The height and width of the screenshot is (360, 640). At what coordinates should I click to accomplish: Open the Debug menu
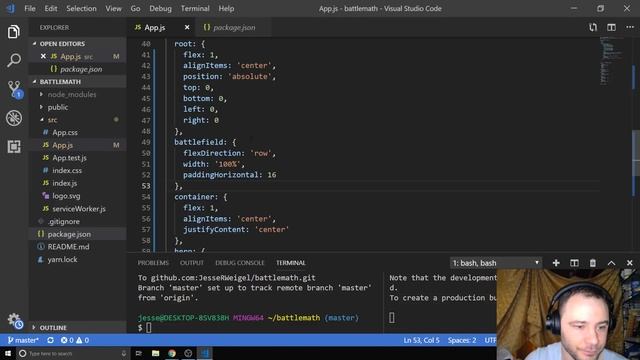(160, 8)
